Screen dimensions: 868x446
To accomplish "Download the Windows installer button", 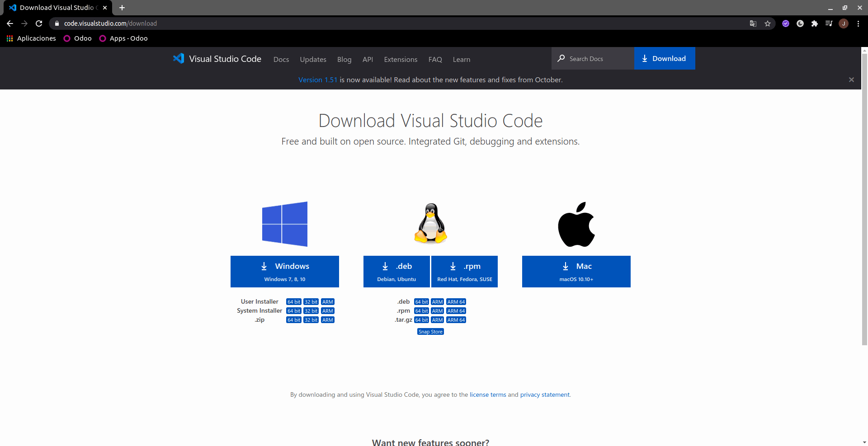I will pos(285,272).
